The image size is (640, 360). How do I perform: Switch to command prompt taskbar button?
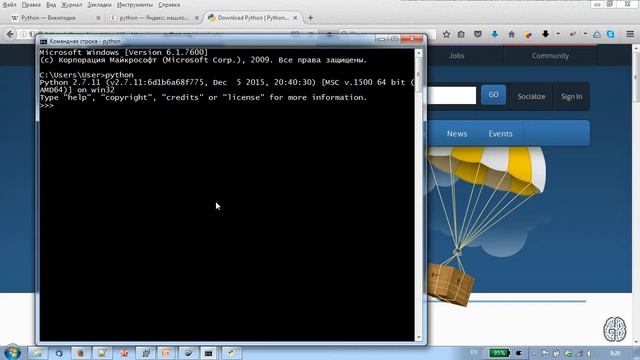point(208,353)
